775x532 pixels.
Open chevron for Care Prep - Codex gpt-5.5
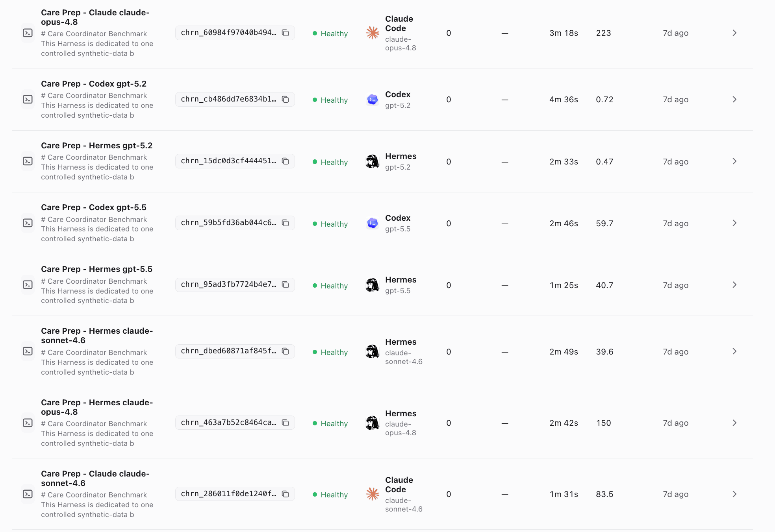(x=734, y=223)
